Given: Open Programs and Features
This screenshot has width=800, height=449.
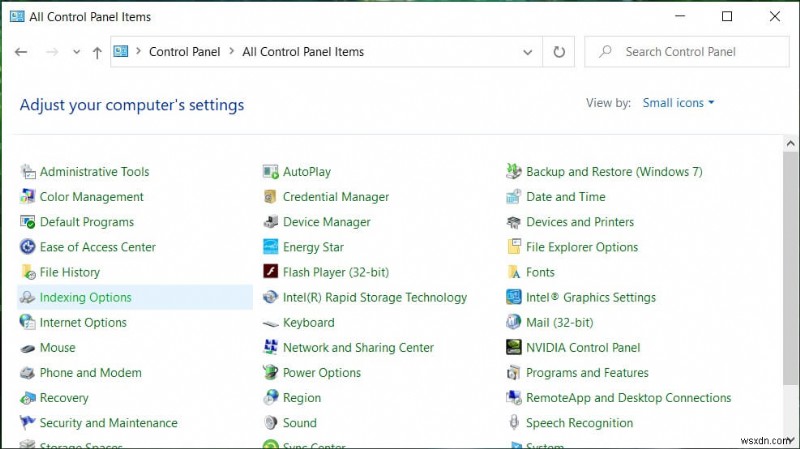Looking at the screenshot, I should 587,373.
